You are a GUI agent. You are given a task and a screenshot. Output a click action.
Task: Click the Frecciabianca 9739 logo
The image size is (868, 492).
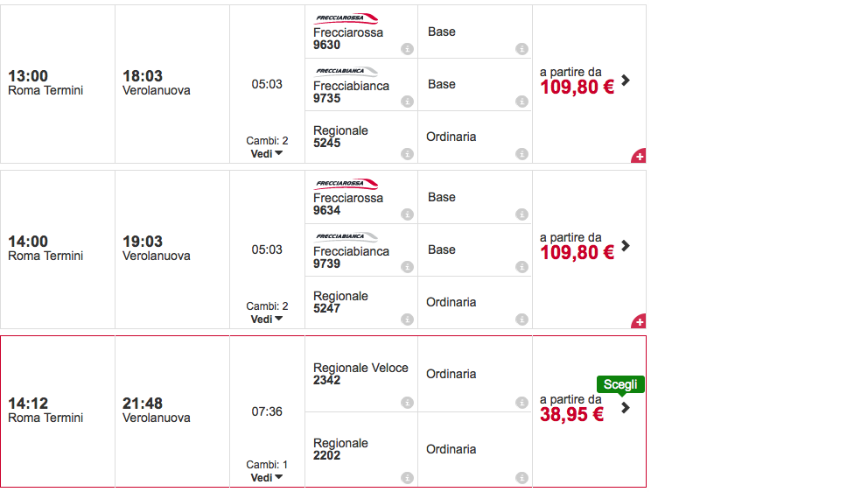346,237
